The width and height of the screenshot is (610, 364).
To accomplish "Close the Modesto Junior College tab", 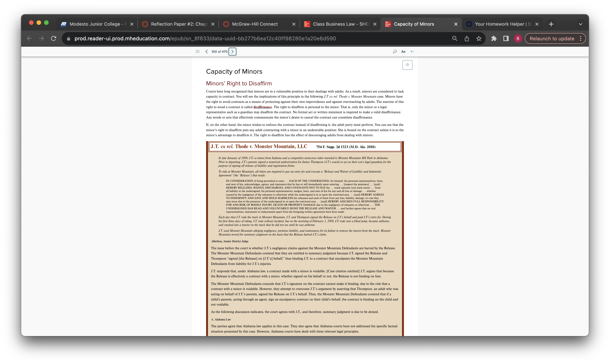I will point(132,24).
